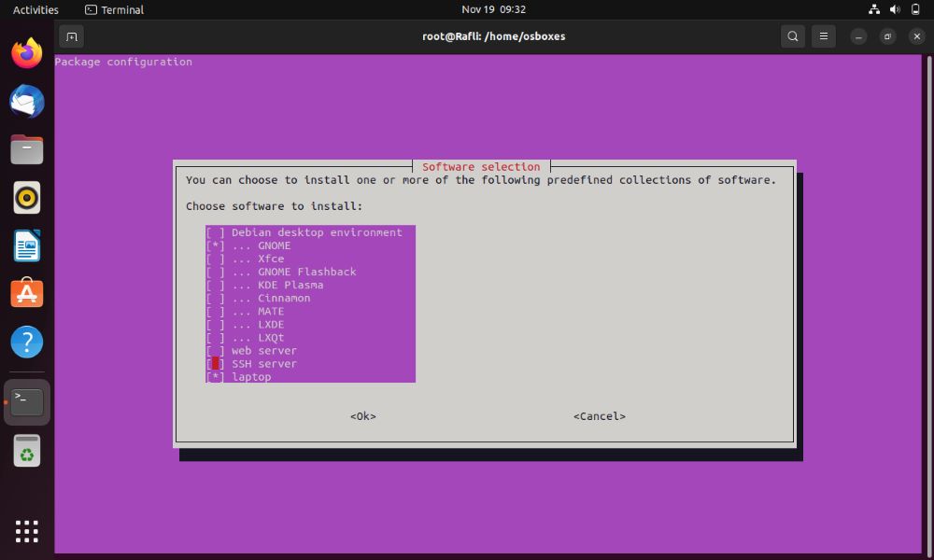Open Firefox from the dock
Screen dimensions: 934x560
[x=27, y=53]
